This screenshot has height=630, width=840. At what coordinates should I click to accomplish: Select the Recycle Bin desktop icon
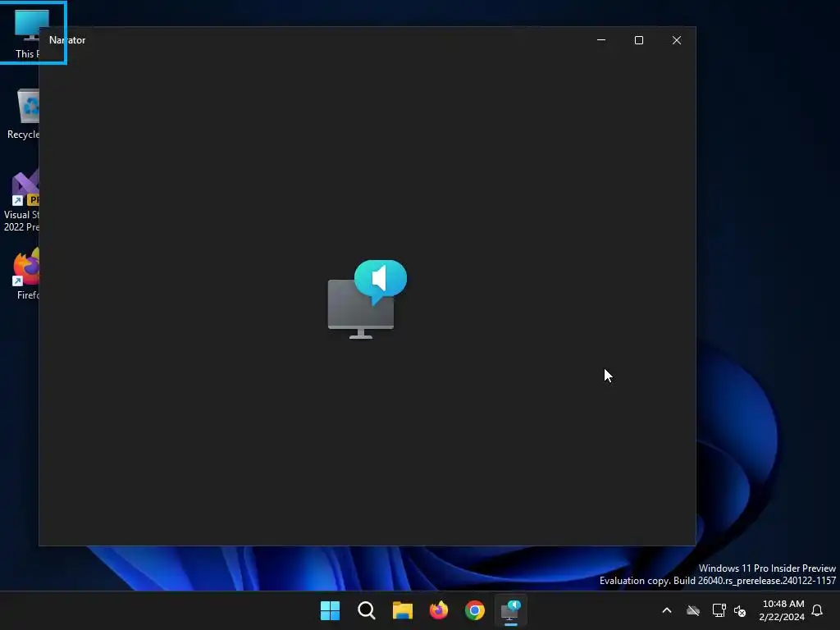coord(21,114)
